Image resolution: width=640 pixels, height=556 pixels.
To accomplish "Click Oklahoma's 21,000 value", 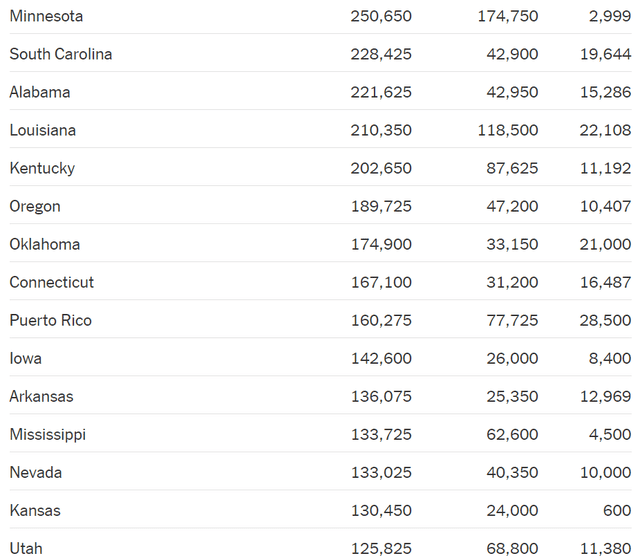I will [605, 244].
